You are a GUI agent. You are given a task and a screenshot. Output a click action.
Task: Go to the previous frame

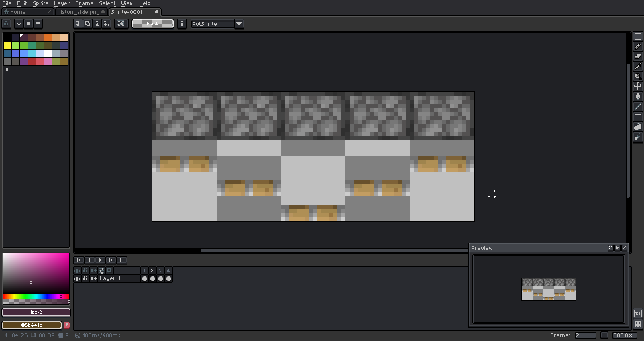pos(90,260)
